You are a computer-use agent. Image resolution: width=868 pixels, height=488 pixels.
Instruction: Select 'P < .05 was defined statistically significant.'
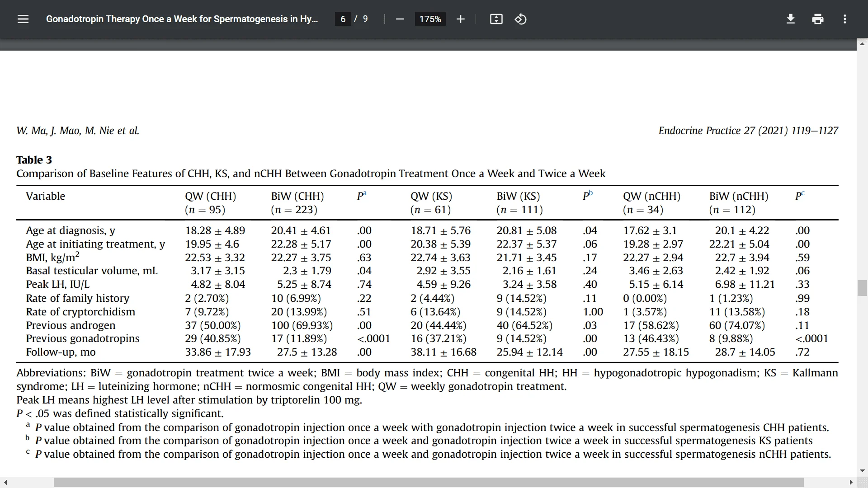pos(120,413)
